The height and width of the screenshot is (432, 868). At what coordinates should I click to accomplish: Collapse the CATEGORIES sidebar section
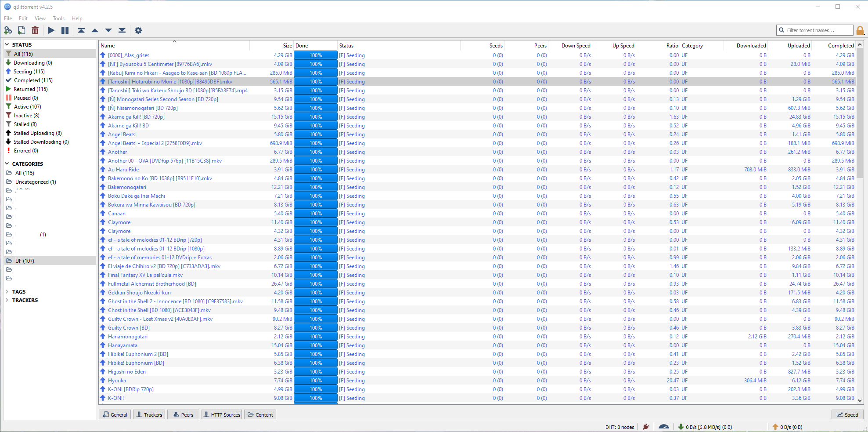click(7, 163)
